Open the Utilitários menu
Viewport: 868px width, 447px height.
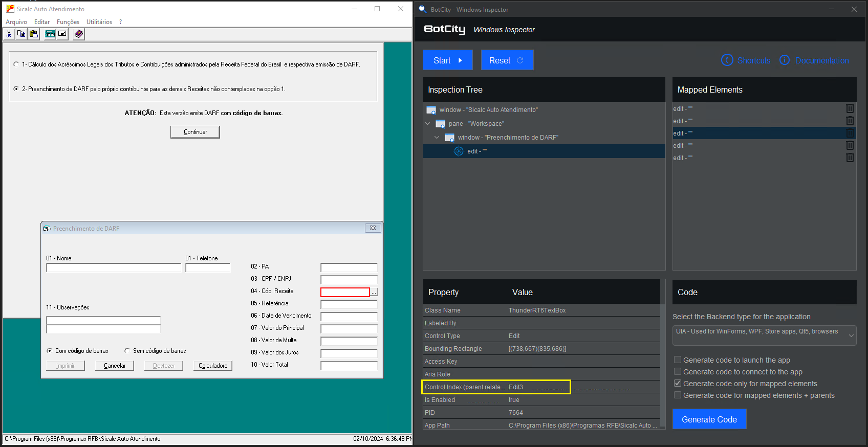tap(99, 22)
